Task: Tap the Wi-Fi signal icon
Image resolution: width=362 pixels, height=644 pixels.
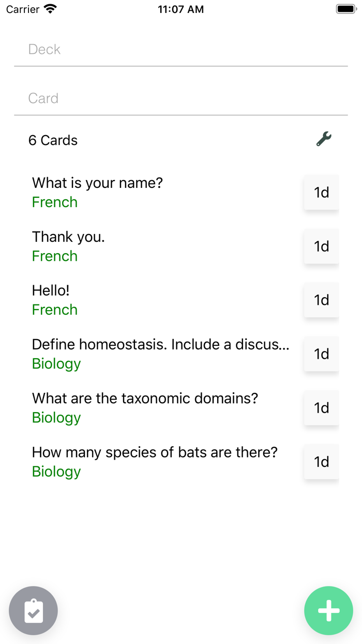Action: [50, 9]
